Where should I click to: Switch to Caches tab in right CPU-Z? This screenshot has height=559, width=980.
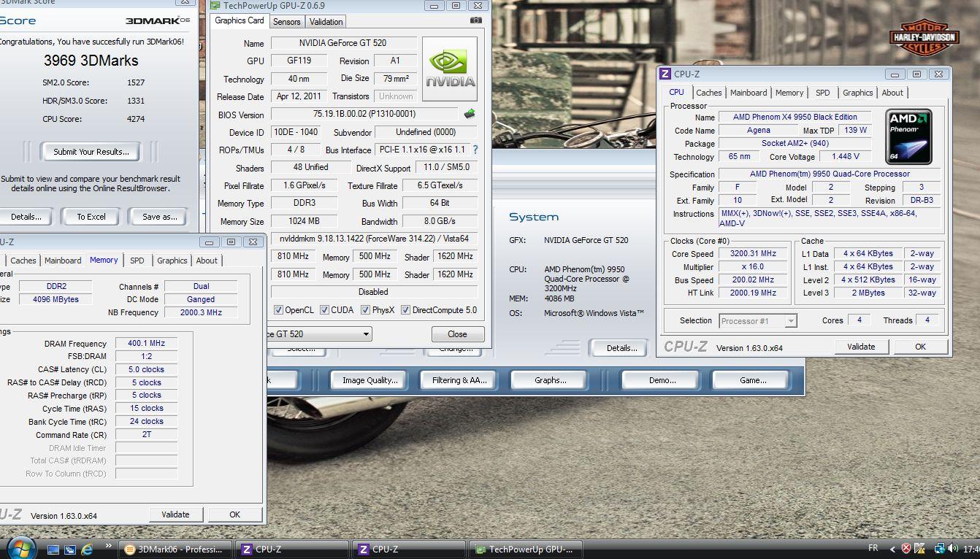click(x=708, y=93)
